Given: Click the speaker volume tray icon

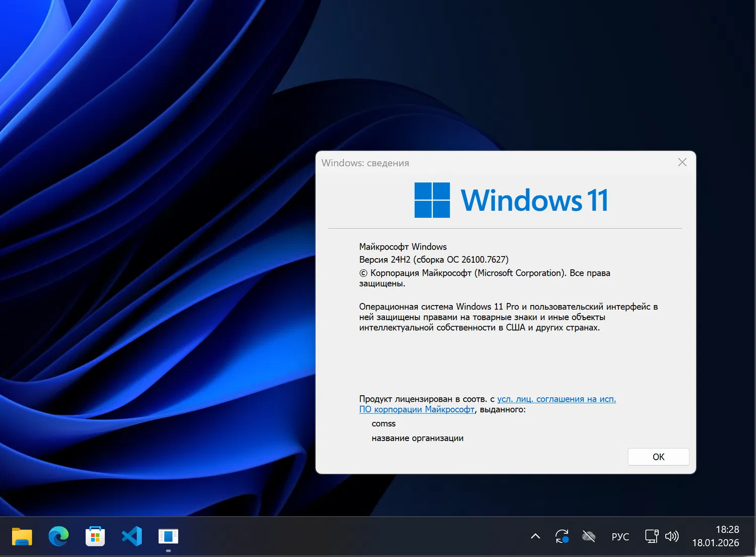Looking at the screenshot, I should pos(672,536).
